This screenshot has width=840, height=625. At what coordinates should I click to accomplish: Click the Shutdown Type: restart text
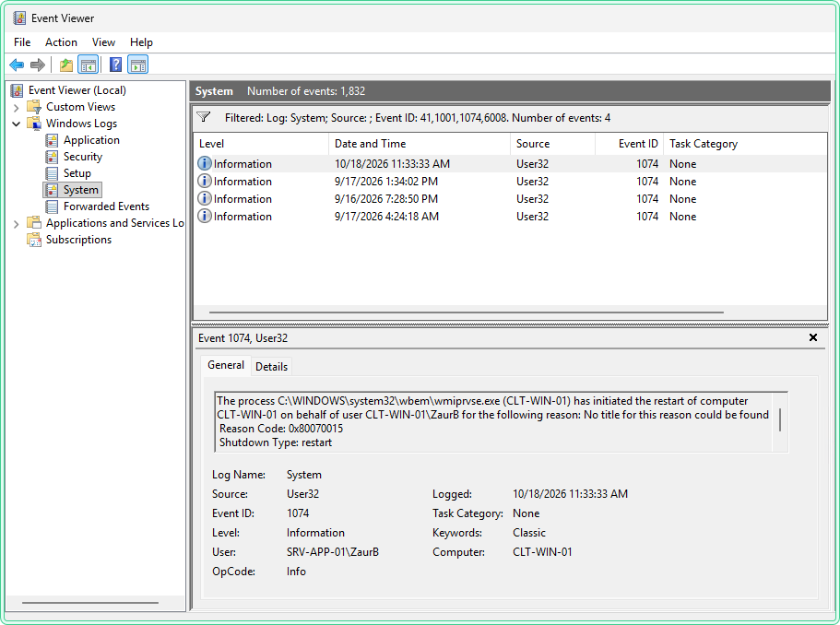coord(276,442)
